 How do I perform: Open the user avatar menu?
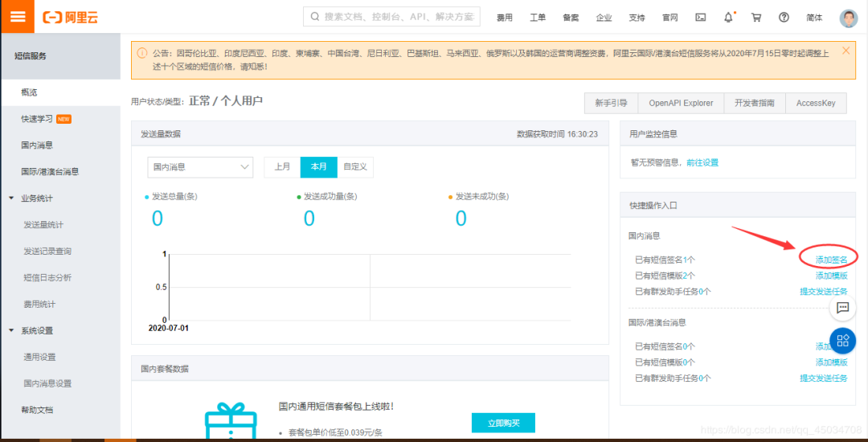tap(848, 18)
